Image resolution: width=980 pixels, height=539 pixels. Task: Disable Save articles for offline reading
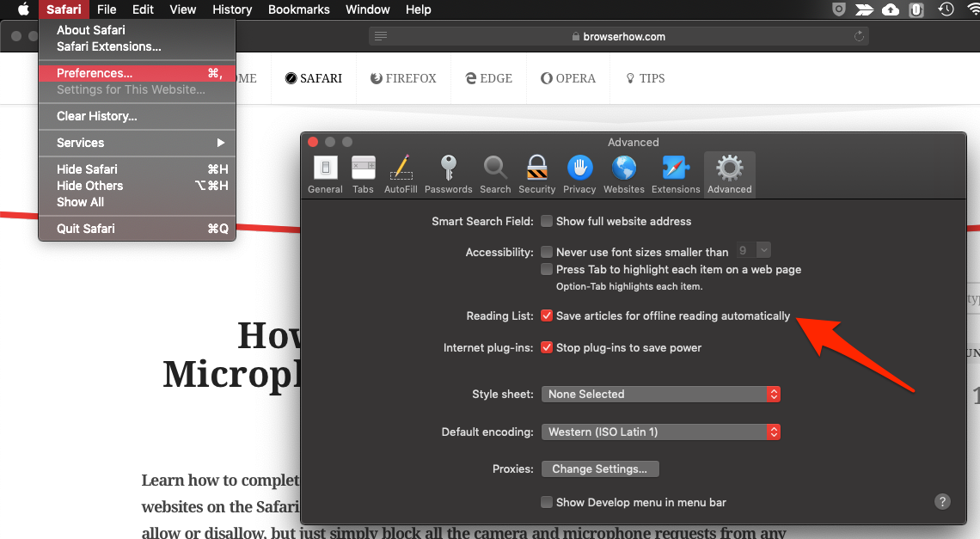547,316
